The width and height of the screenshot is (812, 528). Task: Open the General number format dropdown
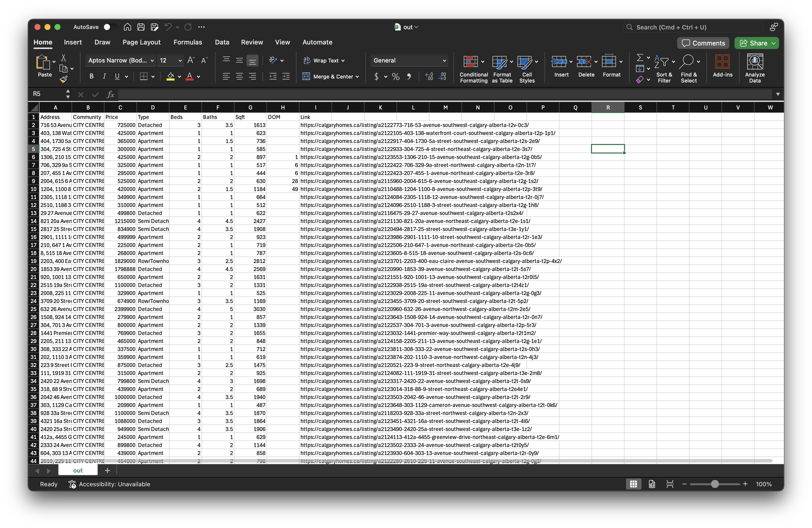[x=444, y=61]
